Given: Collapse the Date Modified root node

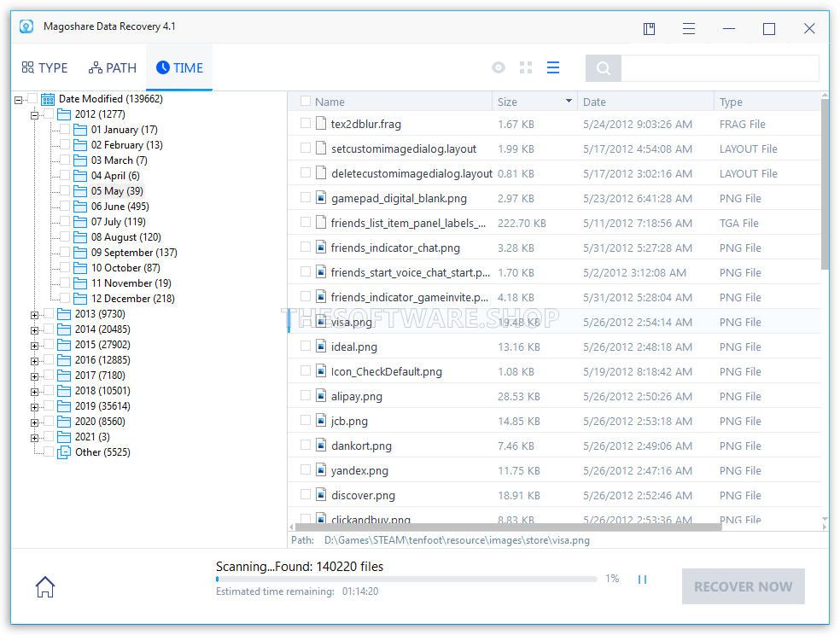Looking at the screenshot, I should tap(18, 100).
